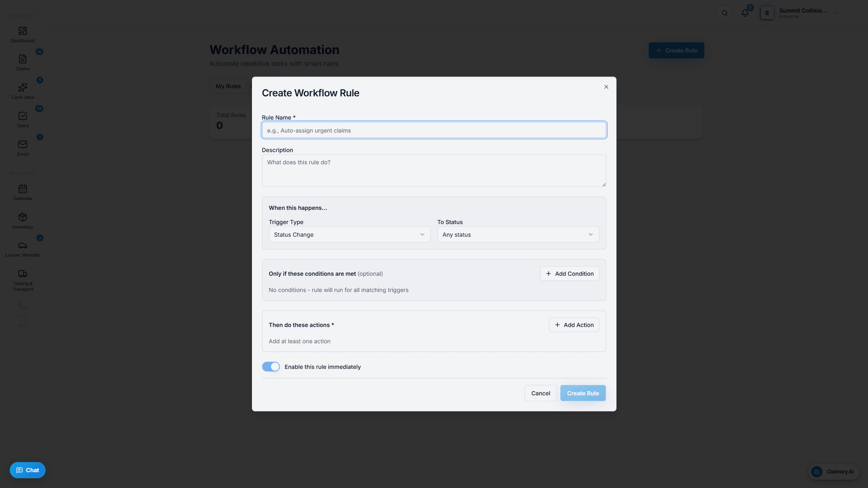This screenshot has width=868, height=488.
Task: Open the Calendar sidebar icon
Action: pos(23,192)
